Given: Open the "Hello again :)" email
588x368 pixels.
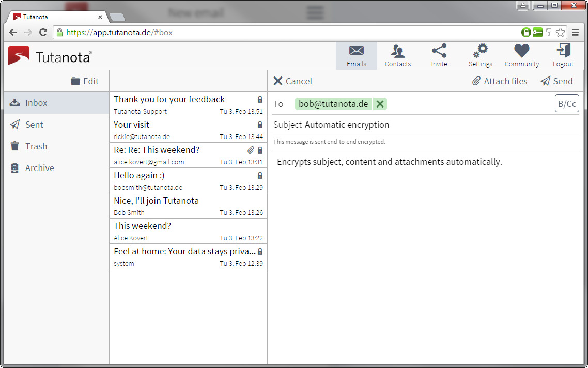Looking at the screenshot, I should pos(188,180).
